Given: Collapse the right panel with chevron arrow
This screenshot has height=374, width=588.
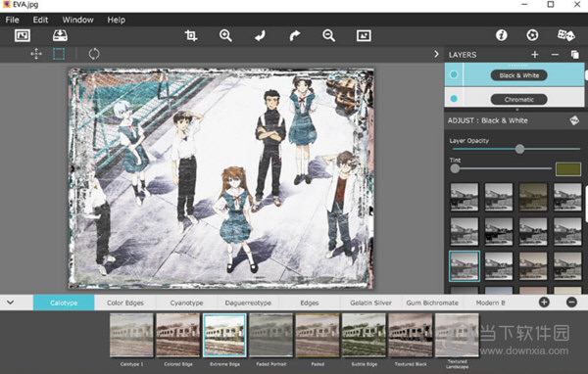Looking at the screenshot, I should pyautogui.click(x=436, y=54).
